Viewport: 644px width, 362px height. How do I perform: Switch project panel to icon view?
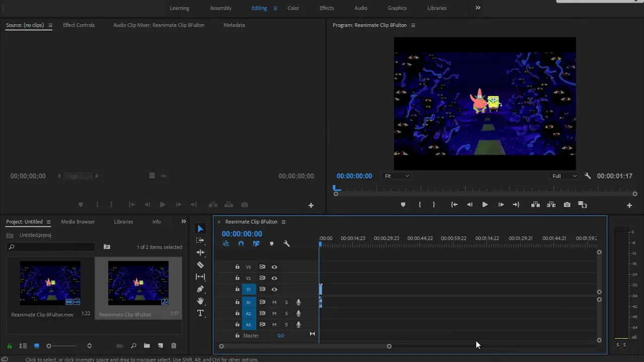tap(37, 346)
